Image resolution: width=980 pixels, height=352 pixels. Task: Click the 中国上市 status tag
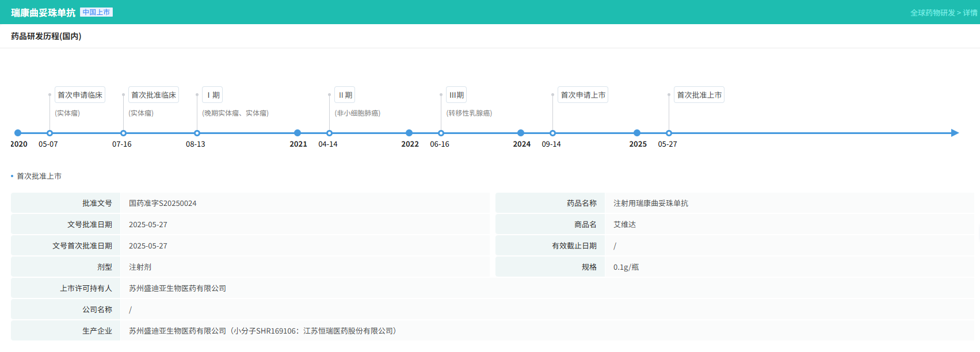click(96, 12)
